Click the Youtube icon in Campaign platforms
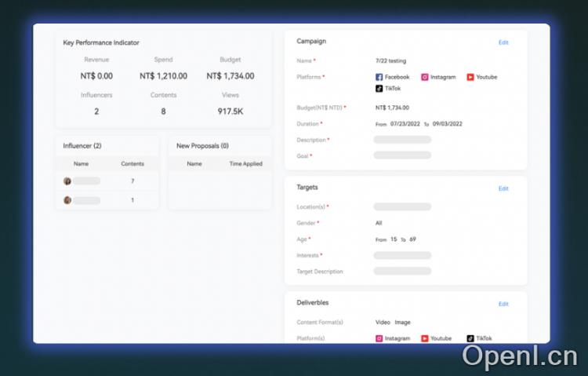This screenshot has width=588, height=376. (470, 77)
